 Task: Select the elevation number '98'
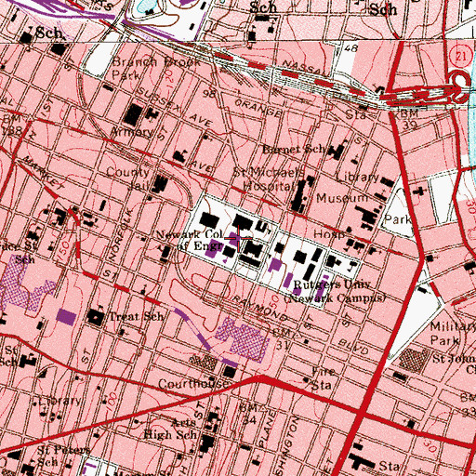[209, 93]
